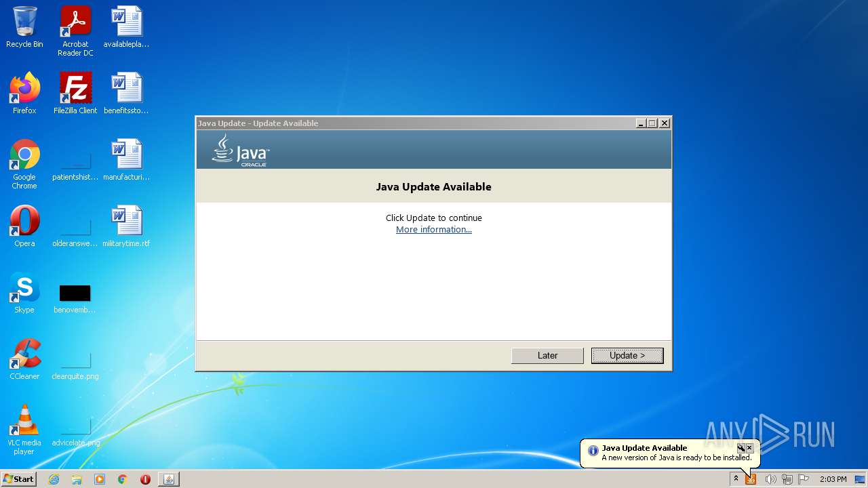Click the Java update tray icon
Screen dimensions: 868x488
(751, 479)
